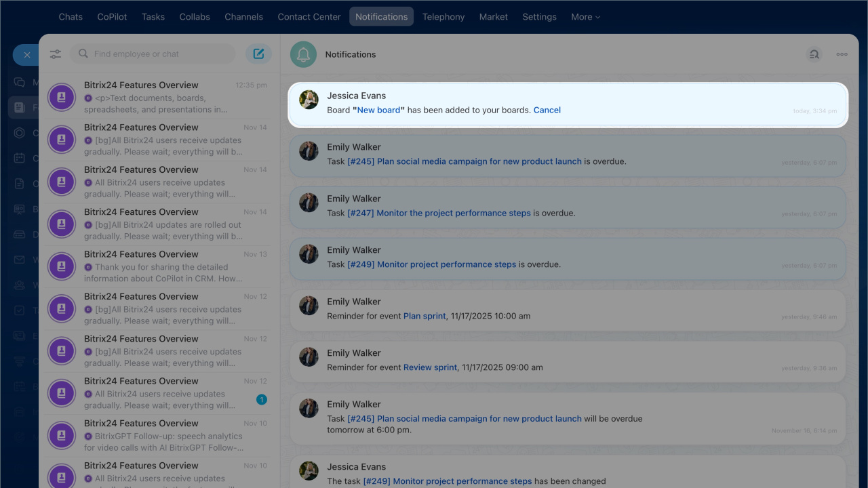This screenshot has height=488, width=868.
Task: Open the chat list filter settings icon
Action: tap(56, 54)
